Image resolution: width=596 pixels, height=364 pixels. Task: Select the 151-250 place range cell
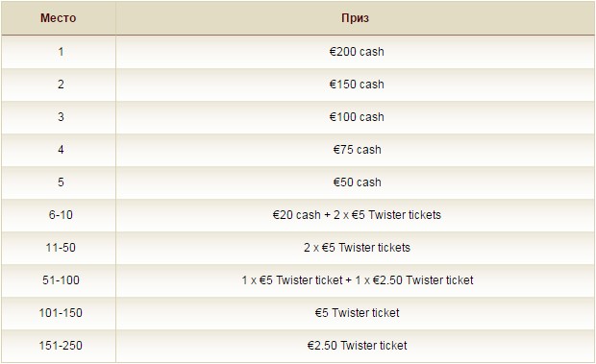(59, 346)
